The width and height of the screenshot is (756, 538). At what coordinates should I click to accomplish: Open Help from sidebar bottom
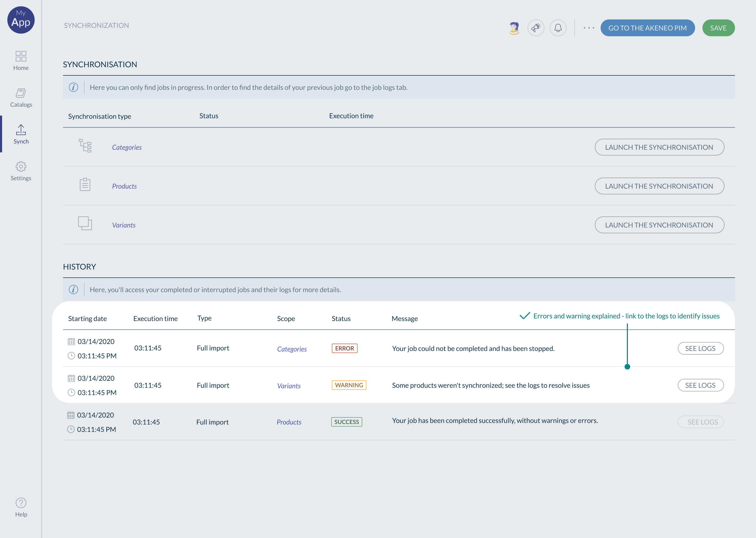[x=21, y=507]
